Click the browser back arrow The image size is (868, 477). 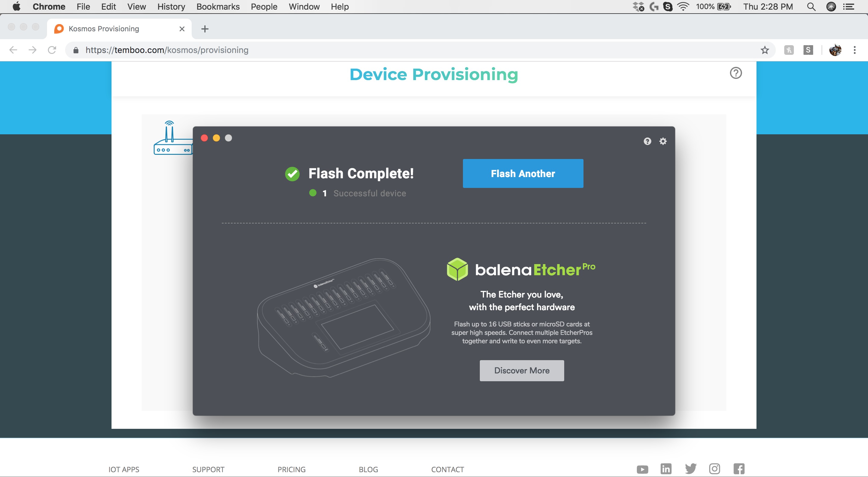13,50
